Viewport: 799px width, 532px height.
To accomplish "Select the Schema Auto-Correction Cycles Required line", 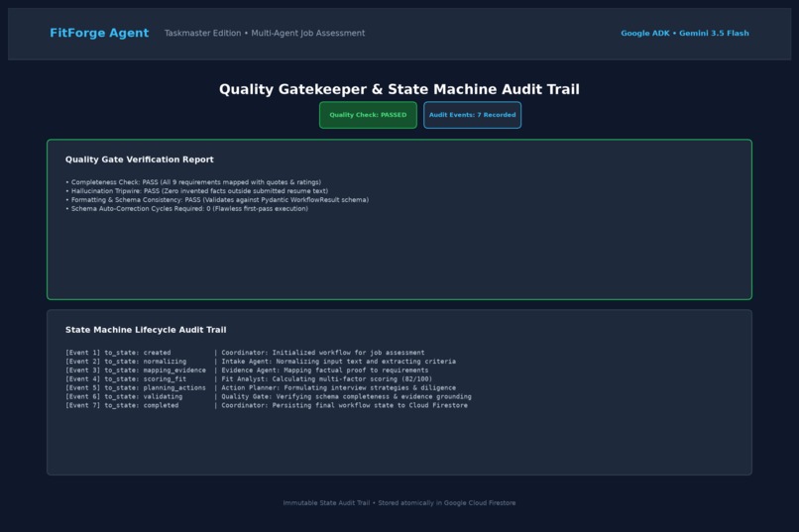I will coord(186,209).
